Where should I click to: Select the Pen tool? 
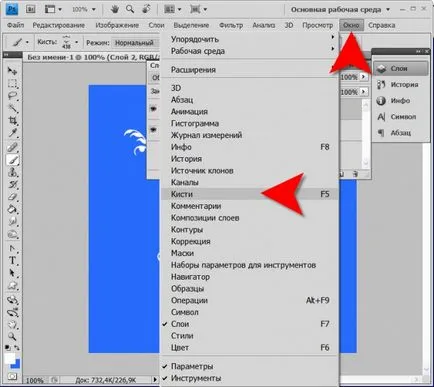(x=12, y=248)
